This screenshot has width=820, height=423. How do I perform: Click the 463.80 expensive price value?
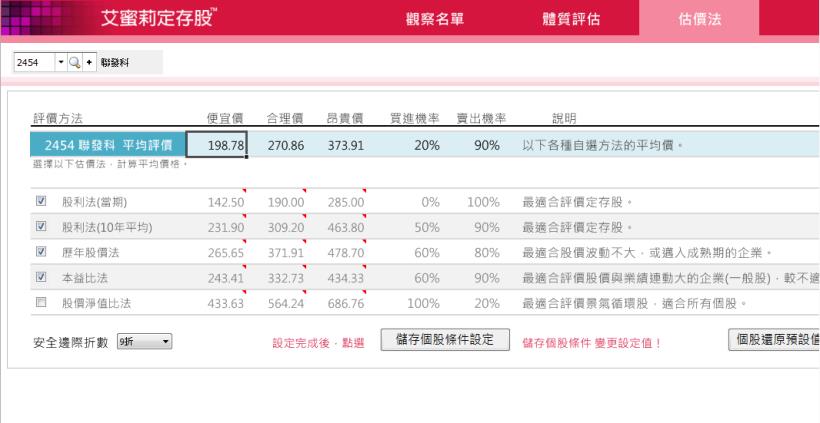(x=346, y=227)
